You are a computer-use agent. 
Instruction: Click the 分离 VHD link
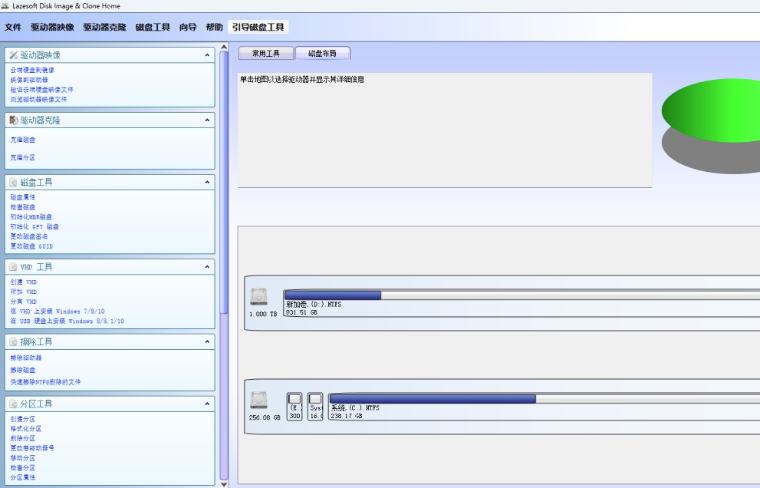click(23, 301)
